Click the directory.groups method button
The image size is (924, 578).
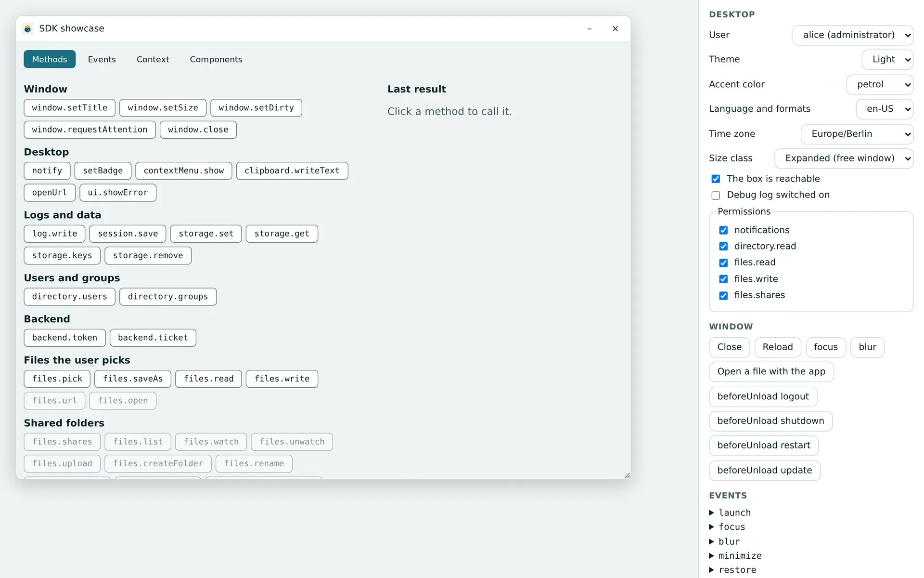pyautogui.click(x=168, y=297)
